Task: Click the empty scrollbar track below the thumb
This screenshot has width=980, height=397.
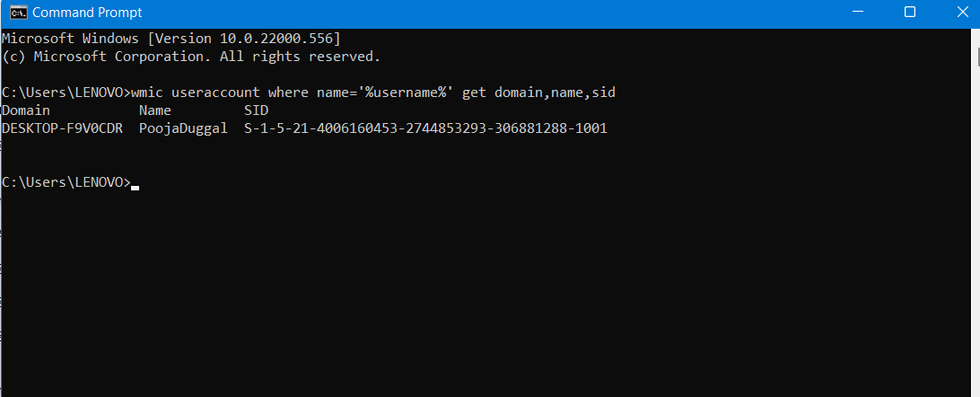Action: (976, 225)
